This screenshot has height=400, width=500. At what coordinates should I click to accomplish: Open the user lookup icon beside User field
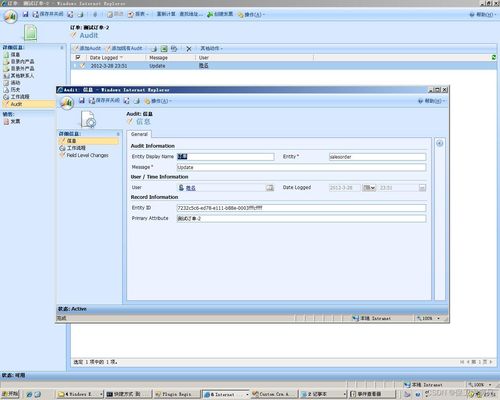270,188
